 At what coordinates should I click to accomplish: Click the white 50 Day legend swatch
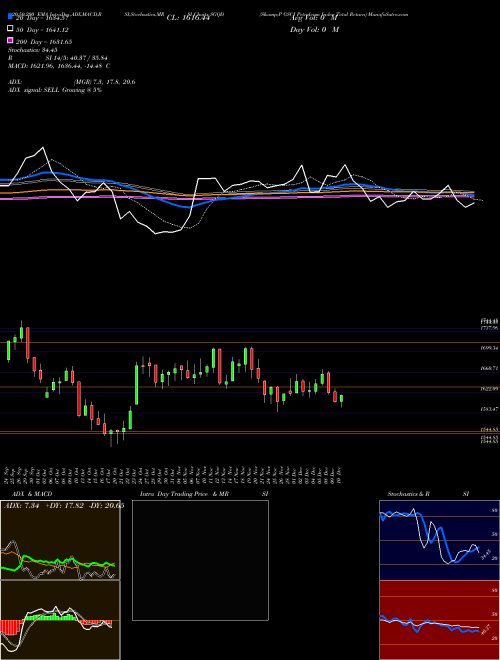click(x=10, y=29)
